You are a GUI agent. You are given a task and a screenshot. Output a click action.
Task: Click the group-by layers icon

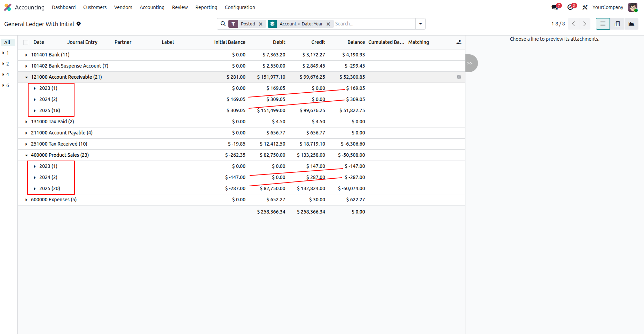click(273, 24)
